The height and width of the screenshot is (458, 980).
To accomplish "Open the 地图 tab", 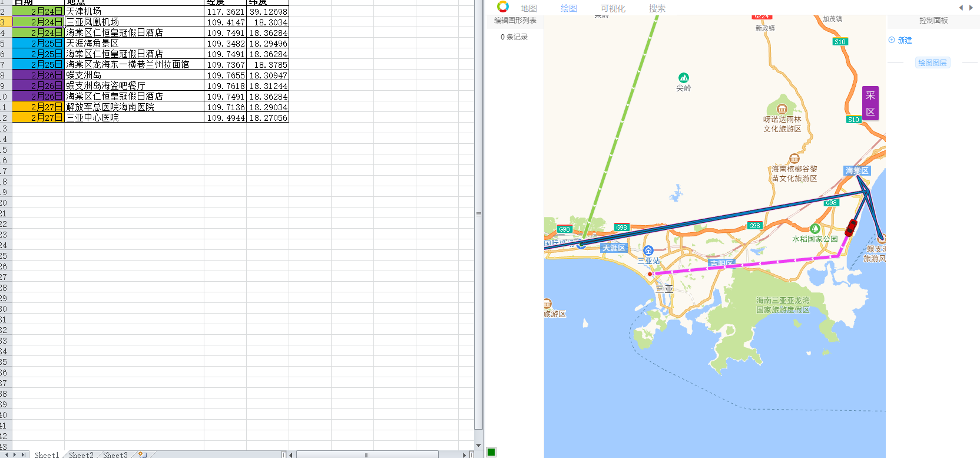I will click(x=529, y=8).
